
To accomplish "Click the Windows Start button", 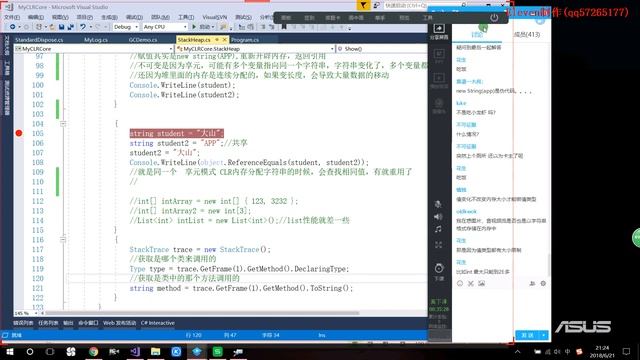I will [x=9, y=351].
